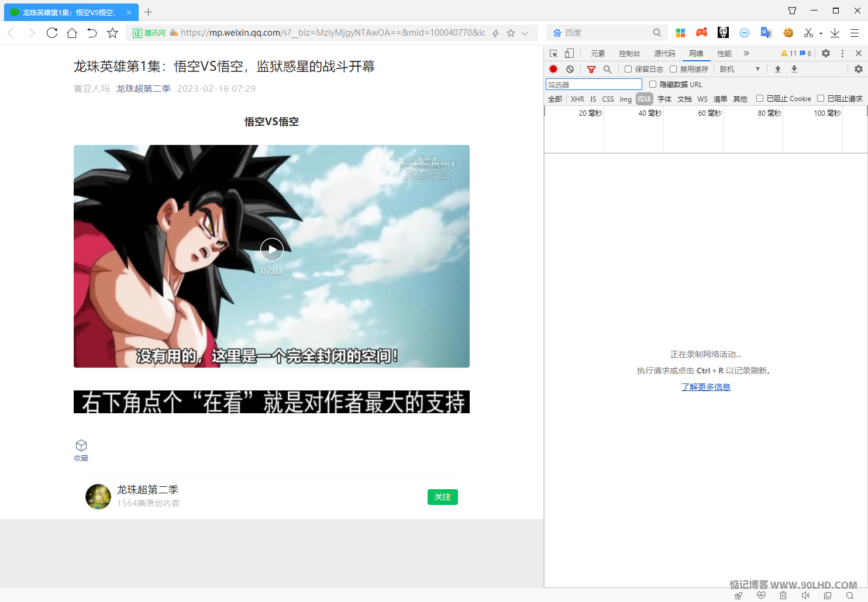
Task: Expand the screenshot tool dropdown arrow
Action: pos(821,33)
